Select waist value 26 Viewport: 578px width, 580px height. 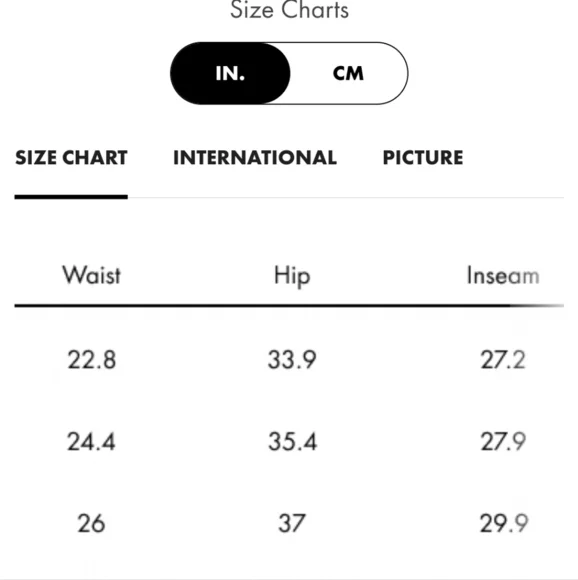coord(91,523)
